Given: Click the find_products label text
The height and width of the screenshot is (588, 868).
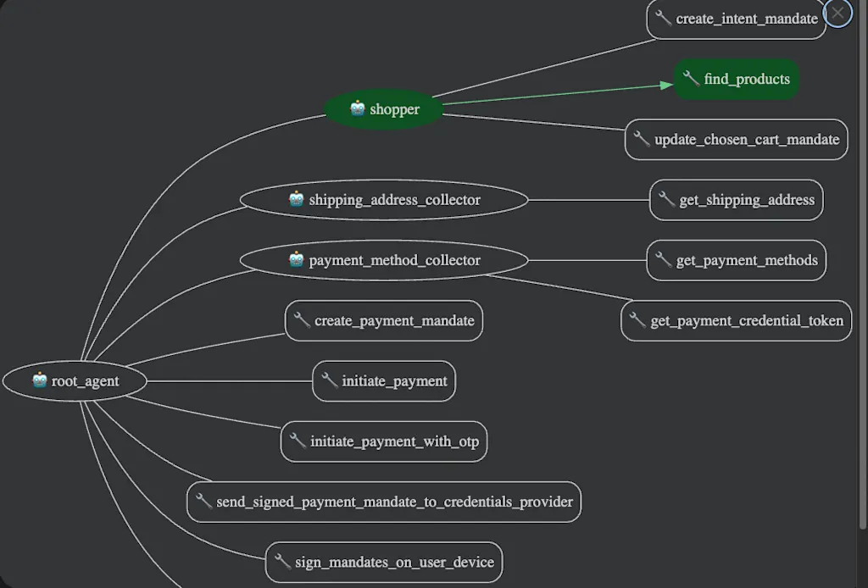Looking at the screenshot, I should click(x=747, y=79).
